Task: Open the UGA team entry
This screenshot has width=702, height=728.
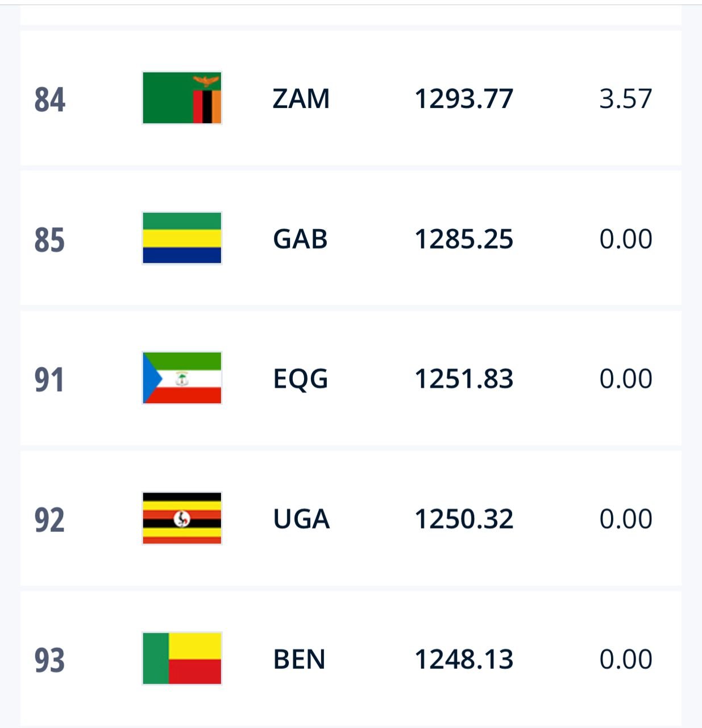Action: (301, 519)
